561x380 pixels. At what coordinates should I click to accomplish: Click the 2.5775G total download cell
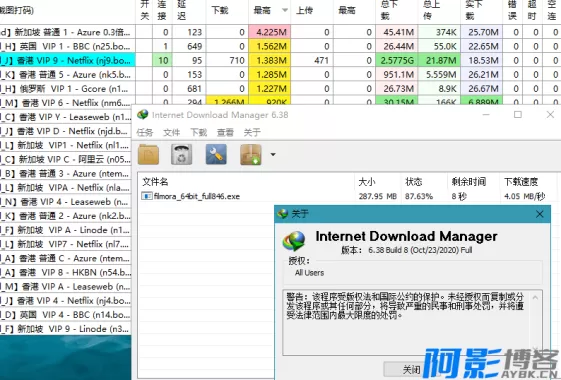[x=397, y=60]
